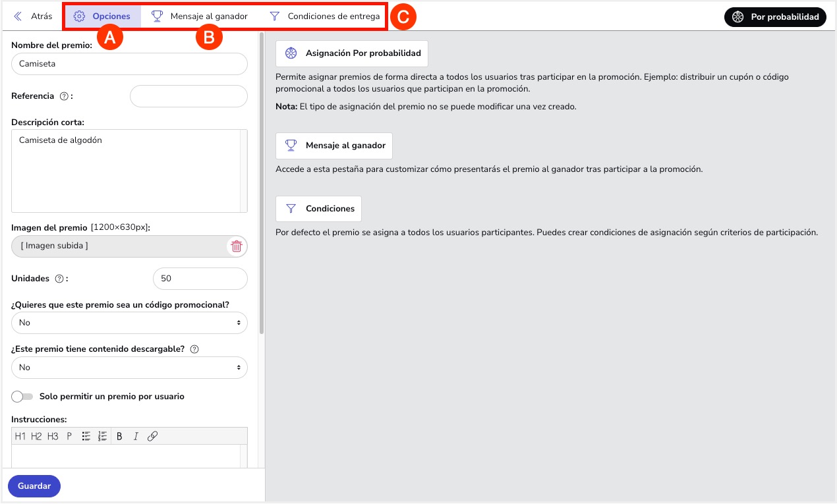Open the promotional code dropdown

(x=129, y=323)
